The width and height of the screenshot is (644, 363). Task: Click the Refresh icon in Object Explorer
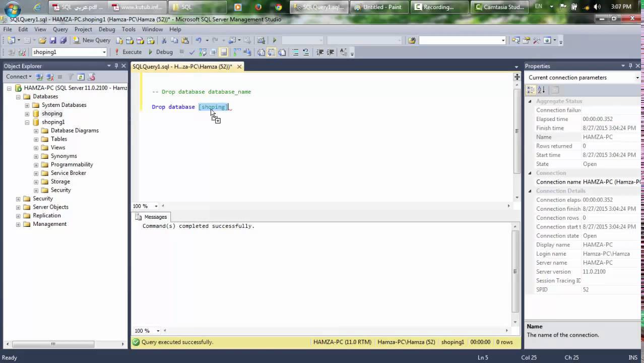point(81,77)
